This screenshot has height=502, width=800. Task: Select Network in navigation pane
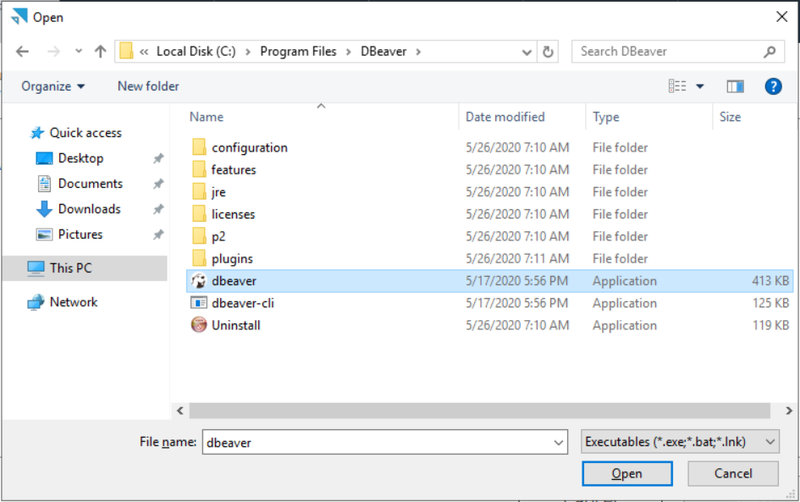[x=73, y=302]
